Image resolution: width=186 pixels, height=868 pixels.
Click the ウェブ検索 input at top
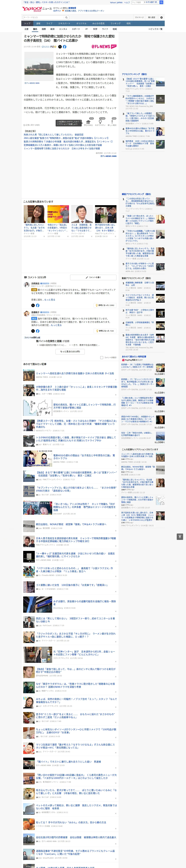(137, 2)
